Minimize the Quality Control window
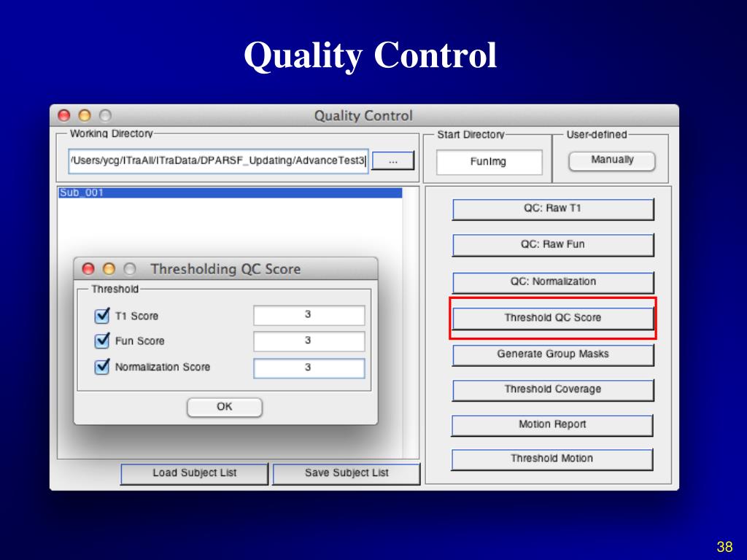The height and width of the screenshot is (560, 747). tap(85, 116)
